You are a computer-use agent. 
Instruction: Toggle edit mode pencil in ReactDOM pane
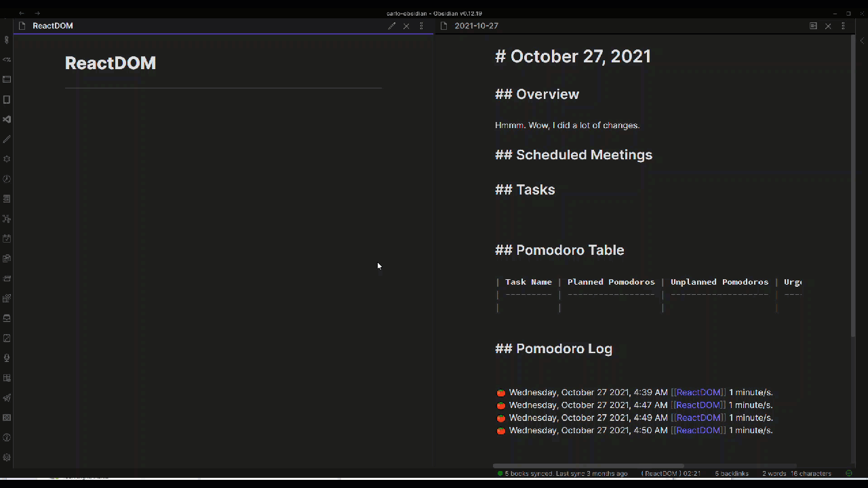(391, 26)
